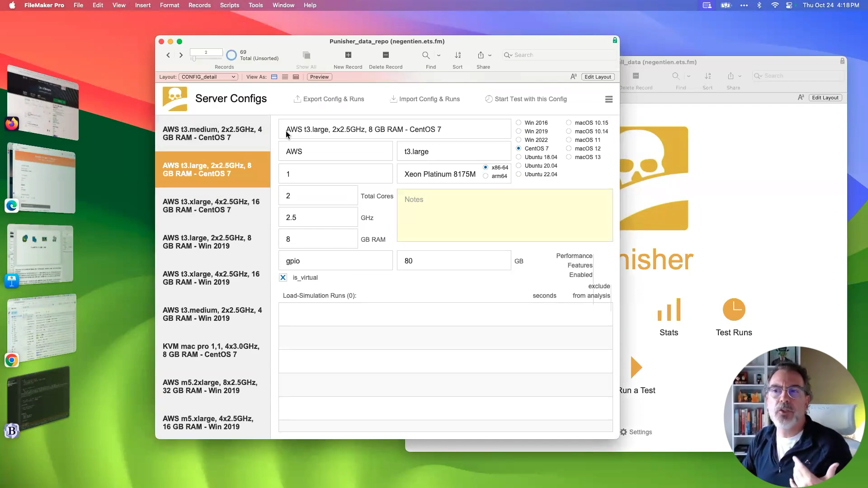Viewport: 868px width, 488px height.
Task: Click the Sort records icon
Action: tap(458, 55)
